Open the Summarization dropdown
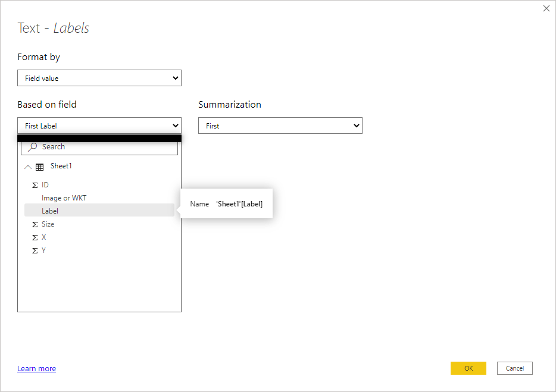This screenshot has width=556, height=392. pyautogui.click(x=280, y=126)
